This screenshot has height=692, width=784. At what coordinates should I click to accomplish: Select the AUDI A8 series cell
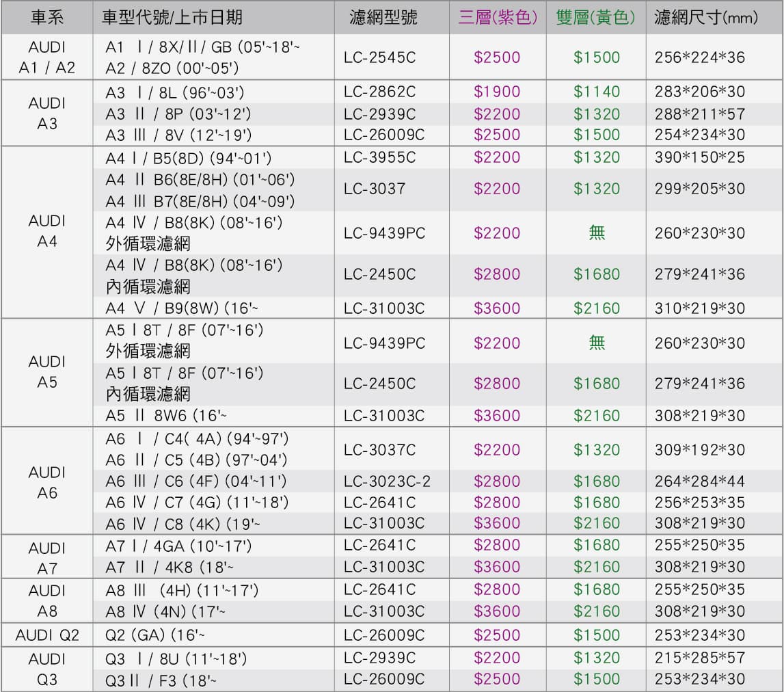point(47,601)
